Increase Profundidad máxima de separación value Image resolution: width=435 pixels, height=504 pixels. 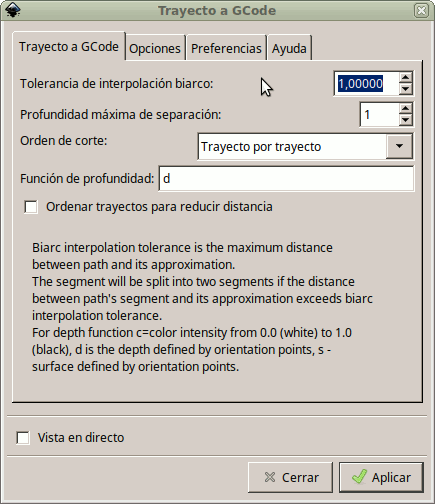click(405, 109)
